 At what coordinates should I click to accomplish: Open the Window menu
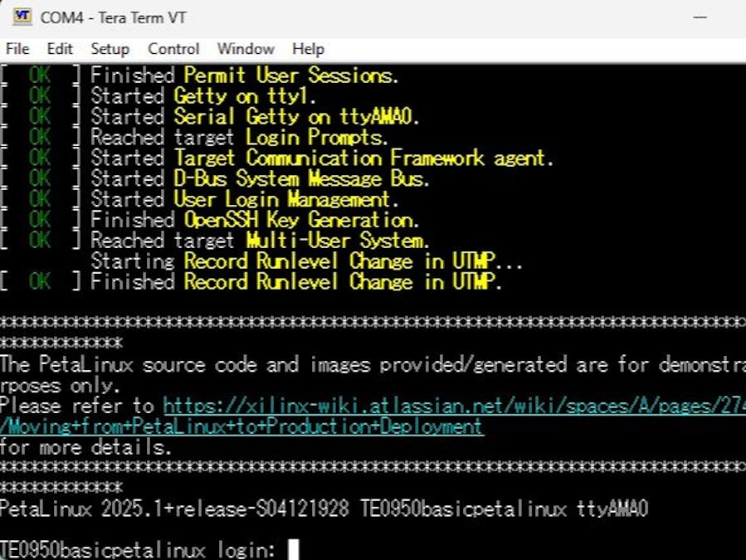246,49
